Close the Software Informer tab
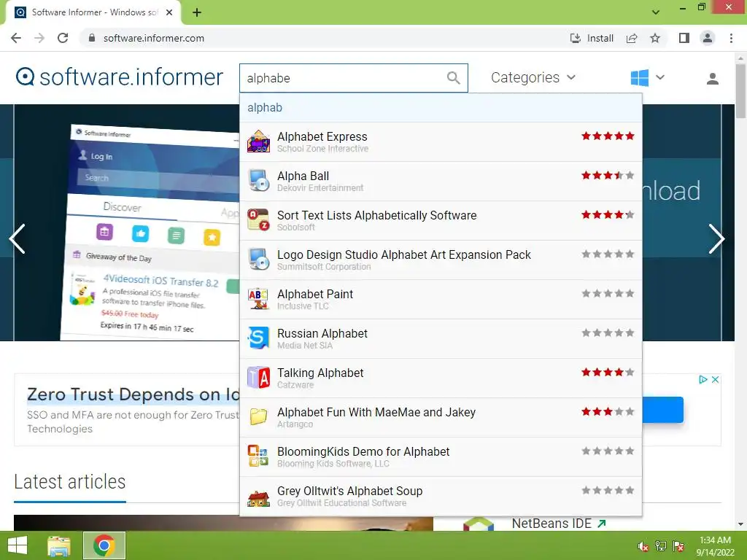 169,12
